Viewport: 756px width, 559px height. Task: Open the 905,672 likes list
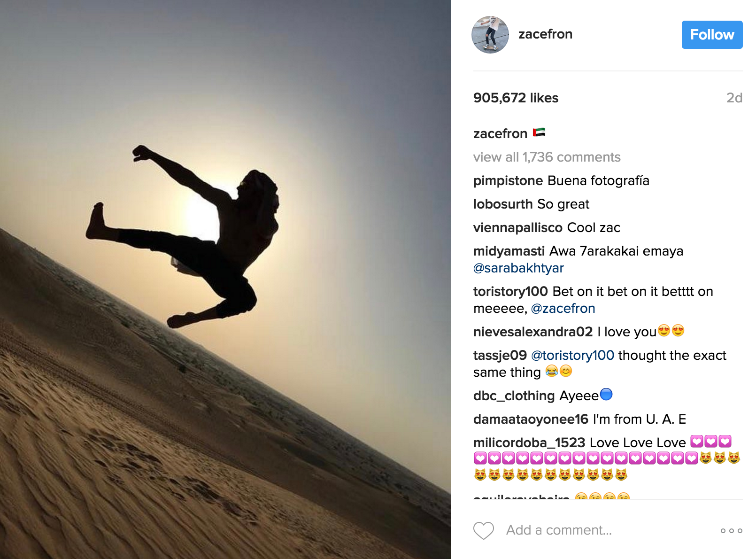click(516, 98)
